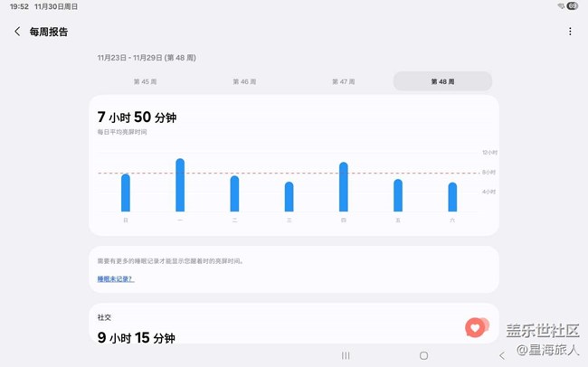Switch to the 第 45 周 tab
588x367 pixels.
143,81
